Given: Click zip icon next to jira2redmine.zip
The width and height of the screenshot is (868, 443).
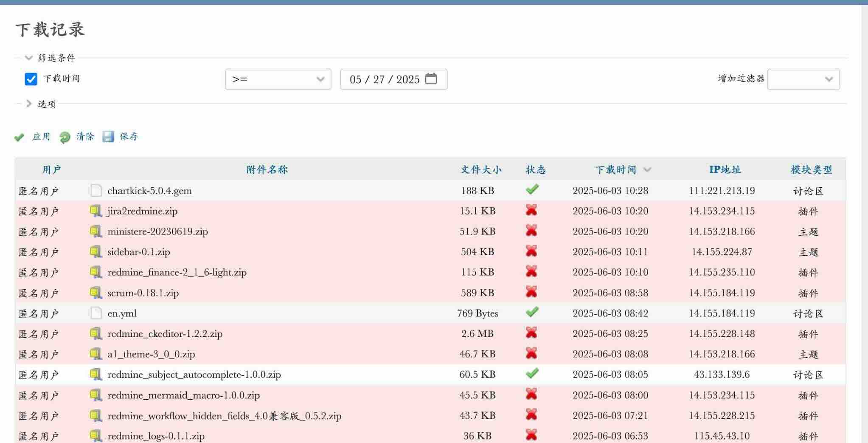Looking at the screenshot, I should pyautogui.click(x=96, y=211).
